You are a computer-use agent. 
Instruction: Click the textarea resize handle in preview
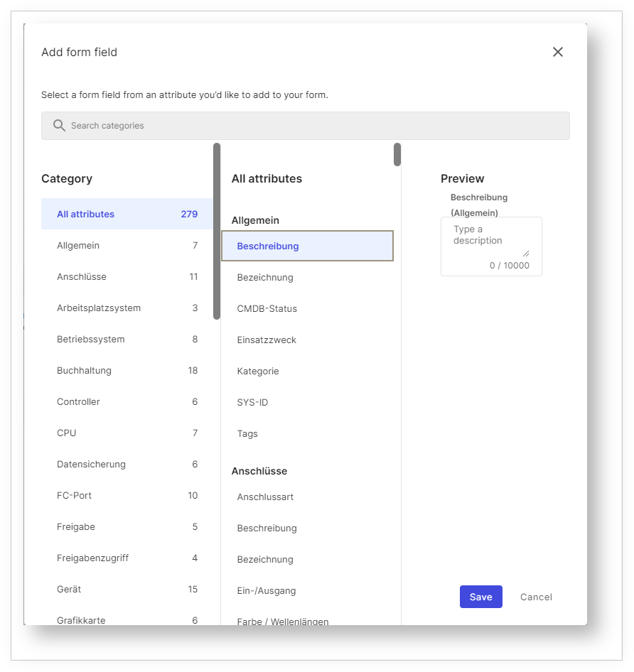pos(526,253)
